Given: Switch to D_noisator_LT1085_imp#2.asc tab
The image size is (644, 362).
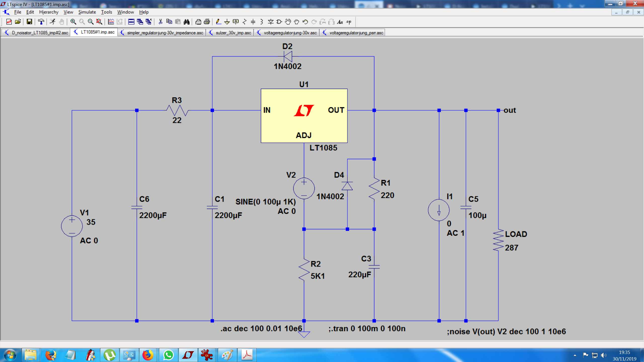Looking at the screenshot, I should [x=36, y=33].
